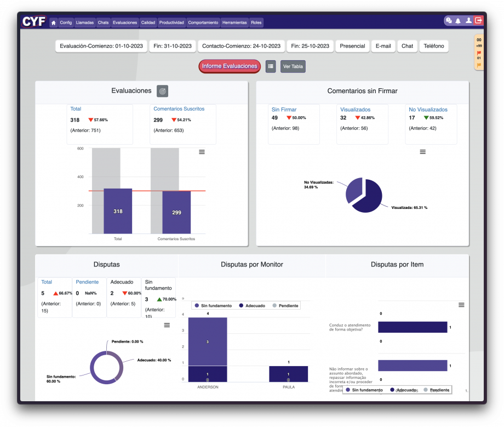Open the Productividad menu
This screenshot has height=427, width=504.
pyautogui.click(x=171, y=22)
